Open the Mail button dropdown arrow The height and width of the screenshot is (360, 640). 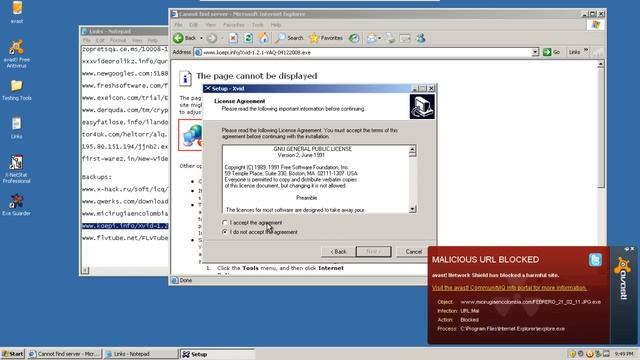380,38
